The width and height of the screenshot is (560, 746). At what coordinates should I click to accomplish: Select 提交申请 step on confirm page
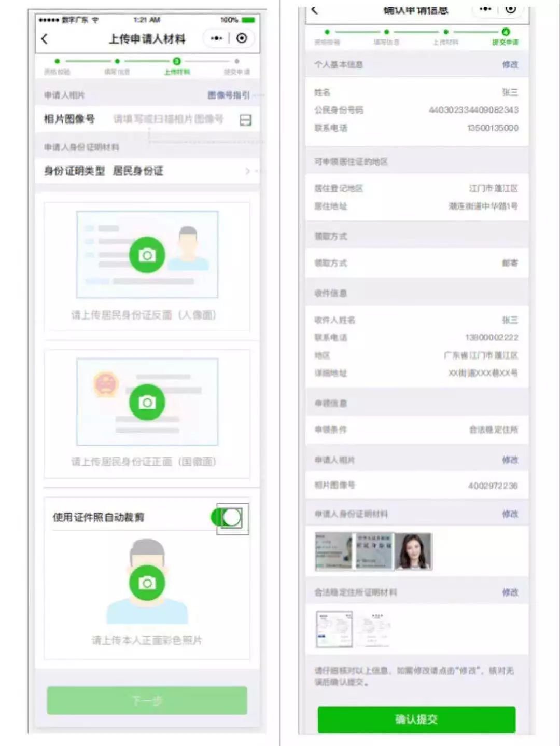[x=506, y=37]
